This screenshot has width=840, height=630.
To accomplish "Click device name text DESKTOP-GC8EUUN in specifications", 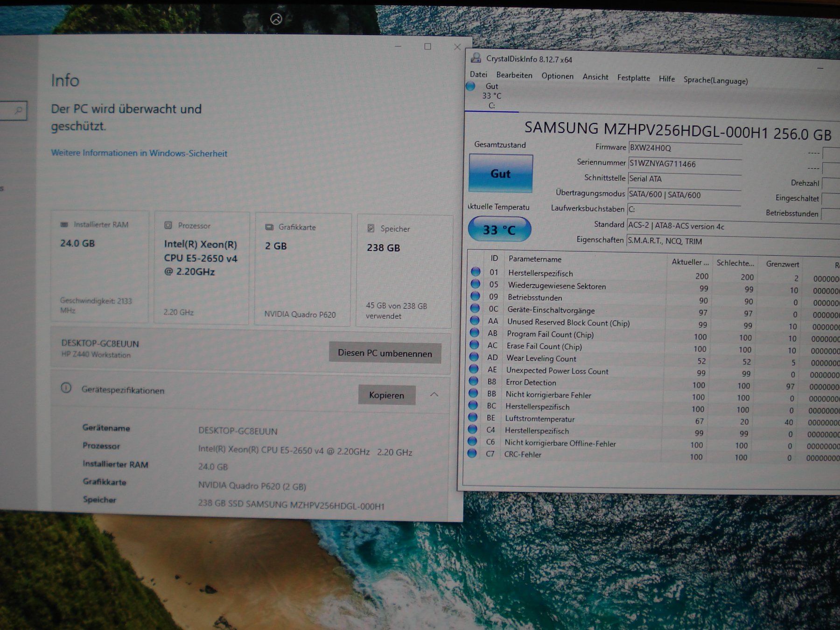I will click(238, 431).
